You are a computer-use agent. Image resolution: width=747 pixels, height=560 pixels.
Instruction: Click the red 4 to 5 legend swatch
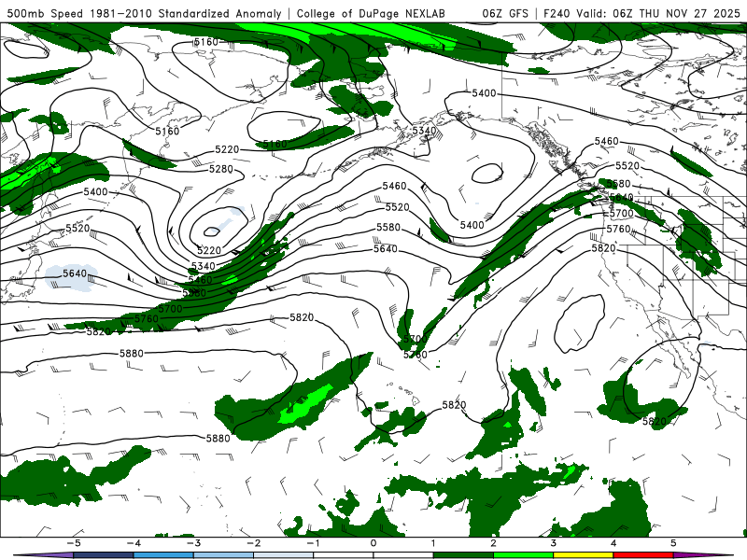(x=643, y=555)
